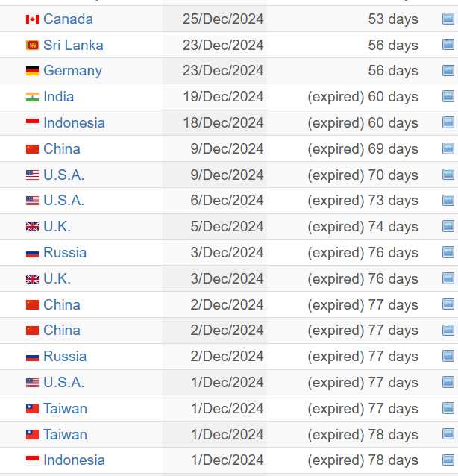Open the U.S.A. link dated 9/Dec/2024

[x=63, y=175]
